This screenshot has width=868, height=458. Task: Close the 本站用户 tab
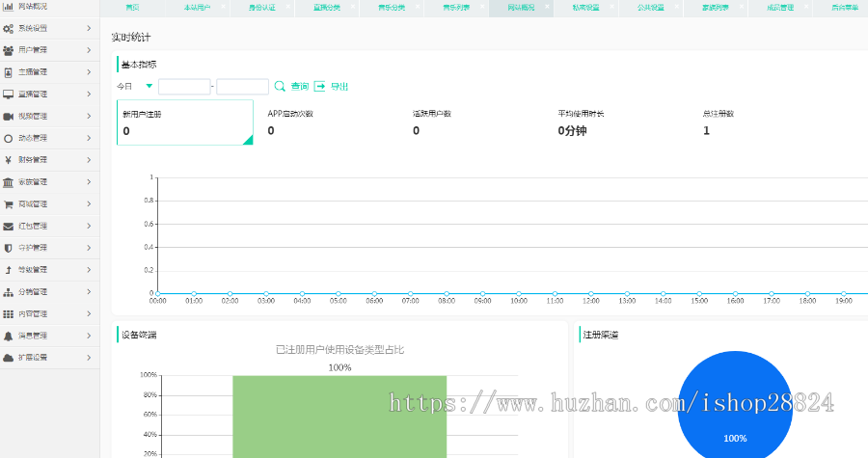[223, 8]
